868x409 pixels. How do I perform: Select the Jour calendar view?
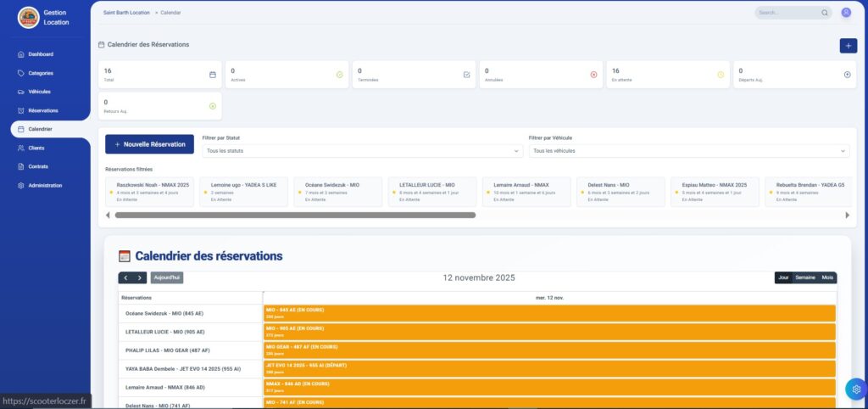point(783,277)
